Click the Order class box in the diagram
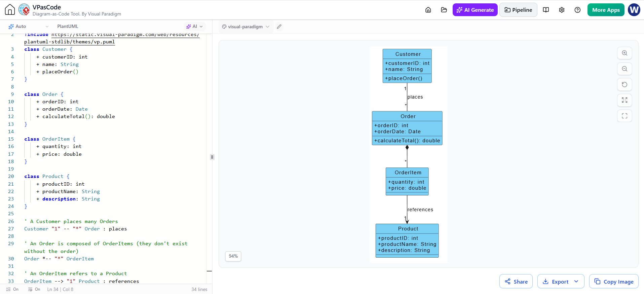The image size is (644, 294). [x=407, y=128]
